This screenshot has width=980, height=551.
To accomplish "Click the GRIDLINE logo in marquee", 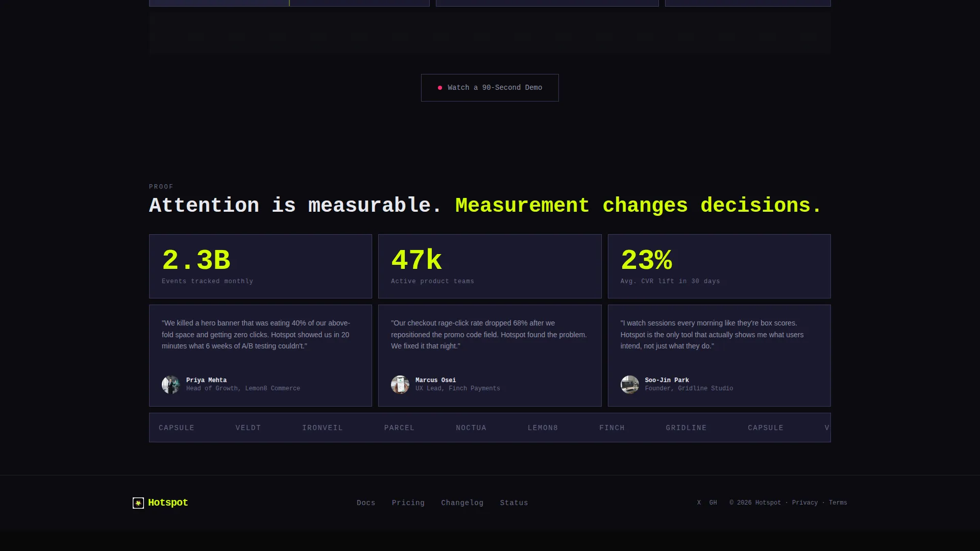I will (686, 428).
